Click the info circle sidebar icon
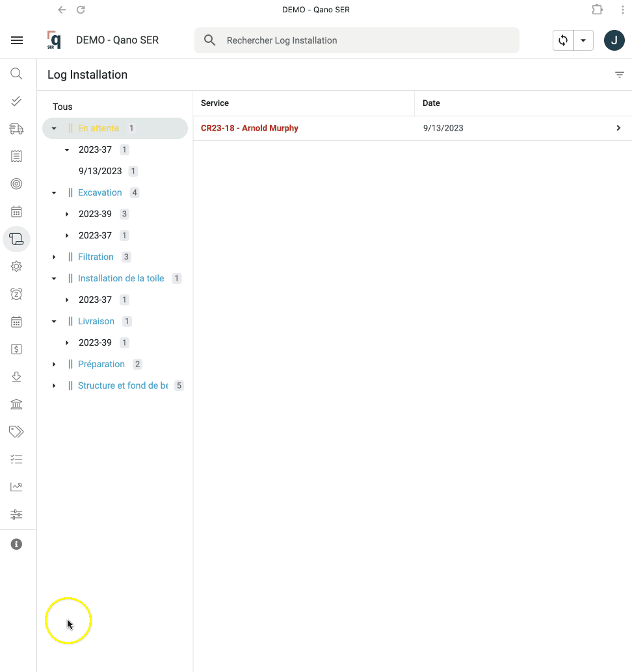The width and height of the screenshot is (632, 672). coord(16,544)
